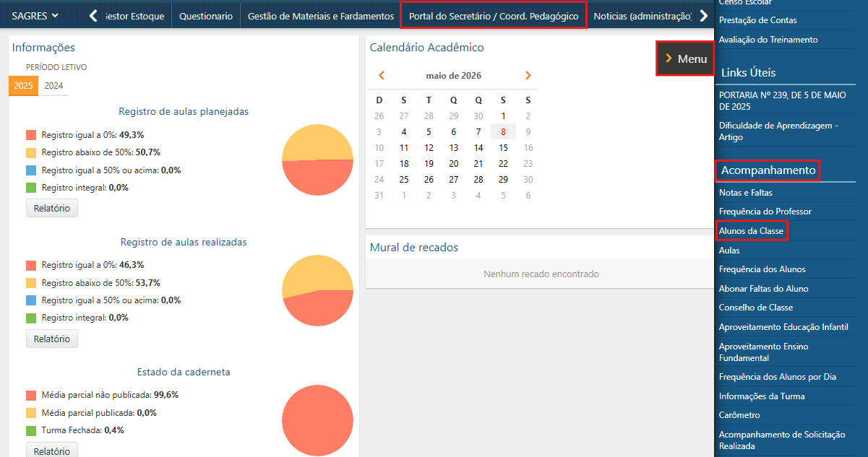Image resolution: width=868 pixels, height=457 pixels.
Task: Click green swatch for Turma Fechada legend
Action: 31,430
